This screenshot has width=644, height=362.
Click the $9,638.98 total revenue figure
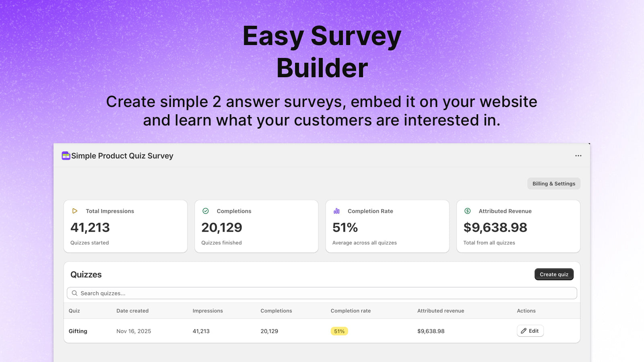click(495, 227)
